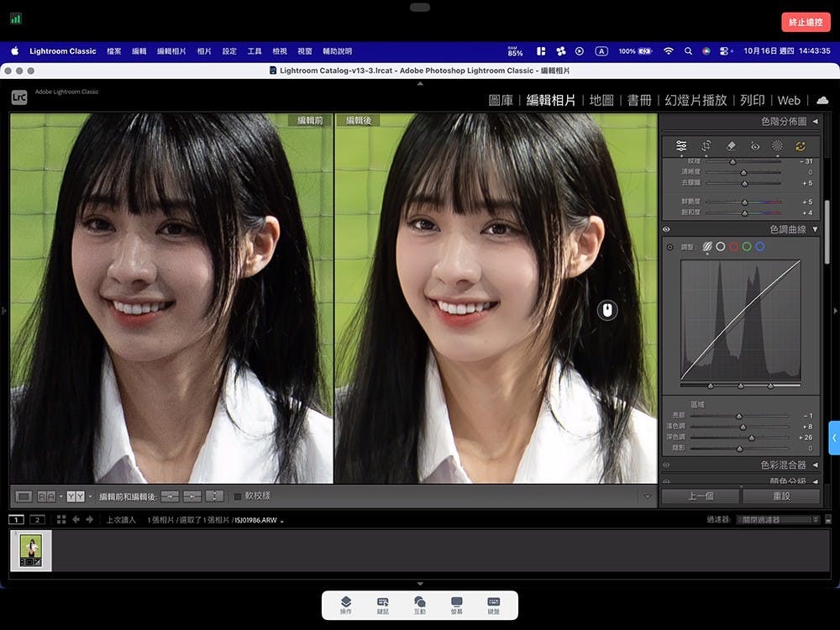This screenshot has height=630, width=840.
Task: Enable the 軟校樣 soft proofing checkbox
Action: pyautogui.click(x=238, y=496)
